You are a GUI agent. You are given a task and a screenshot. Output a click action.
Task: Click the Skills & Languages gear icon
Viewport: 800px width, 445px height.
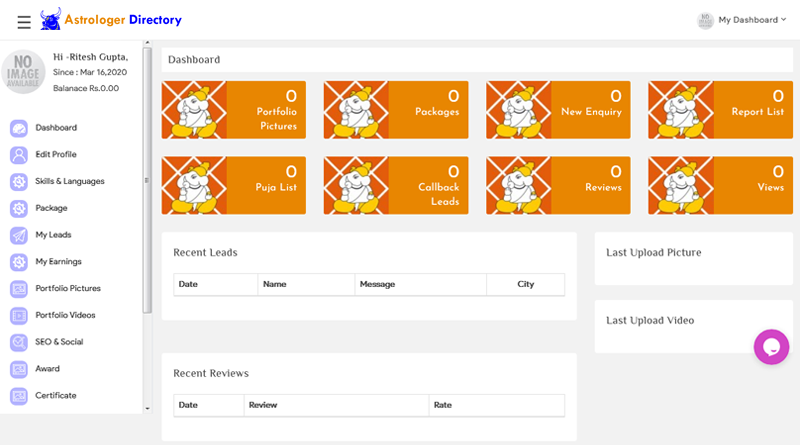tap(18, 182)
